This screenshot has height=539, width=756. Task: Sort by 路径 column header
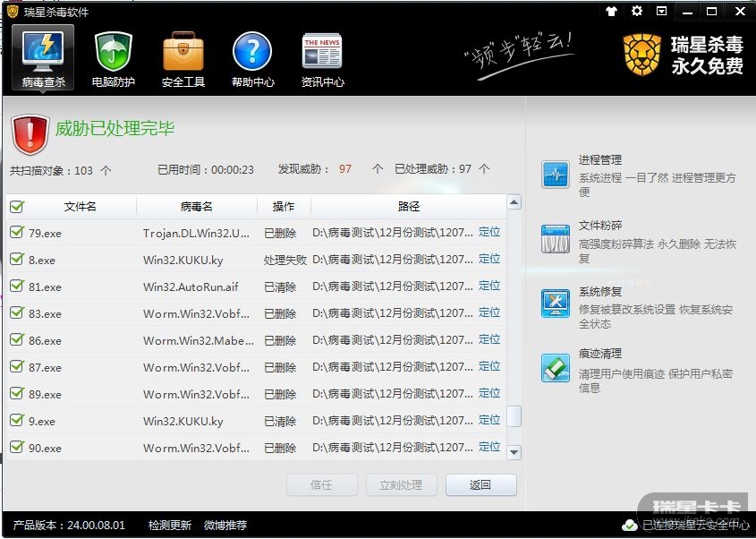(x=408, y=207)
